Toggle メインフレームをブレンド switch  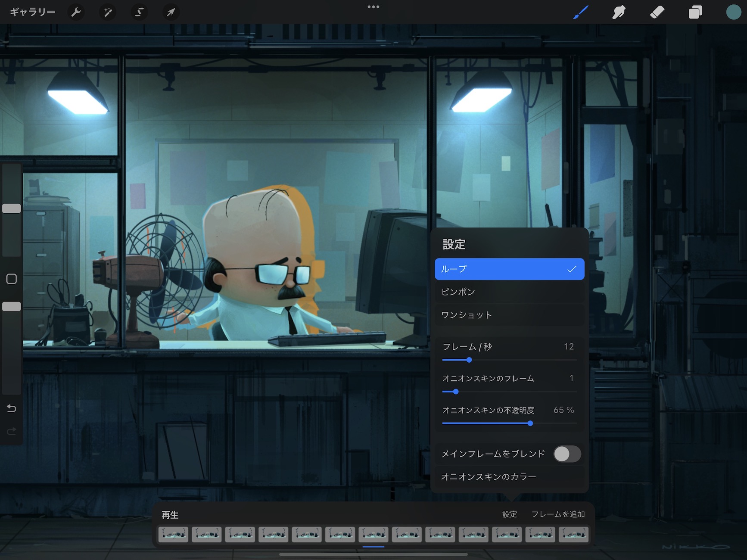tap(567, 454)
